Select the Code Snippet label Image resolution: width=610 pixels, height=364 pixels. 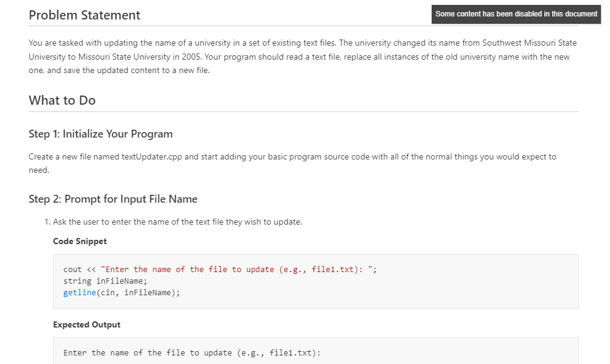79,241
